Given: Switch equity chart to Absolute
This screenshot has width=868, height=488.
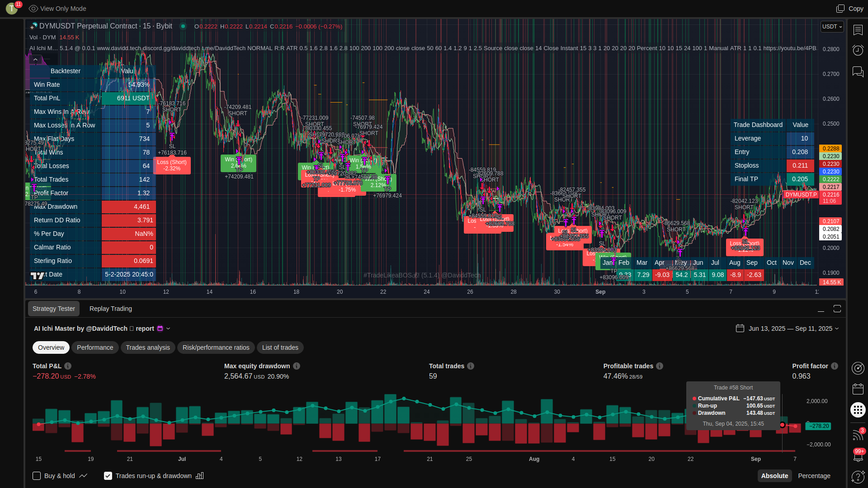Looking at the screenshot, I should pos(774,476).
